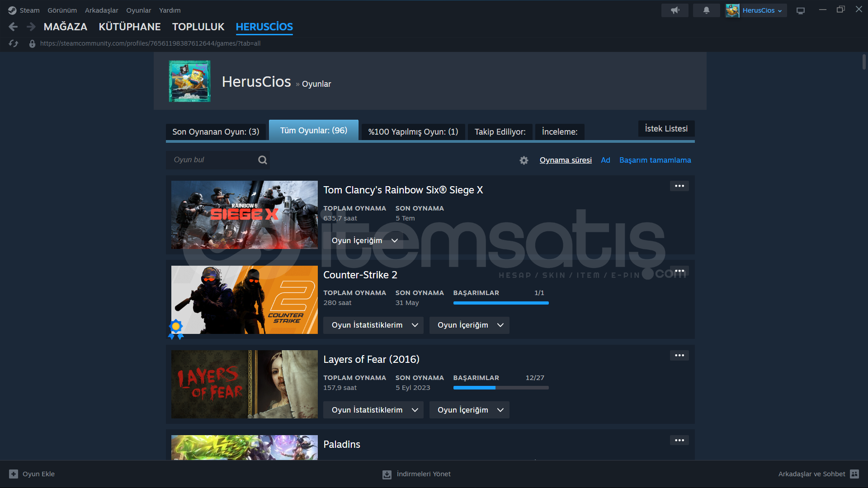
Task: Click the Counter-Strike 2 achievements progress bar
Action: click(501, 303)
